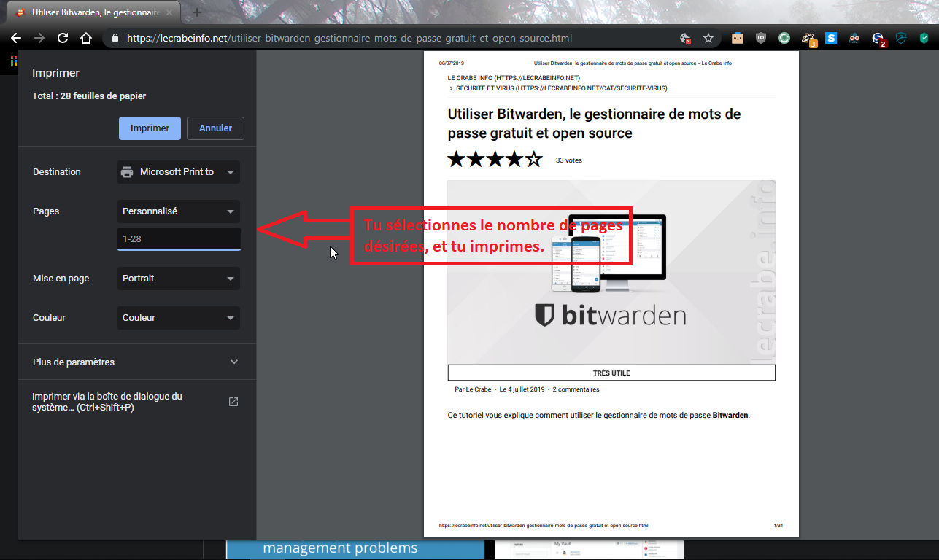
Task: Click the print preview page thumbnail
Action: click(611, 294)
